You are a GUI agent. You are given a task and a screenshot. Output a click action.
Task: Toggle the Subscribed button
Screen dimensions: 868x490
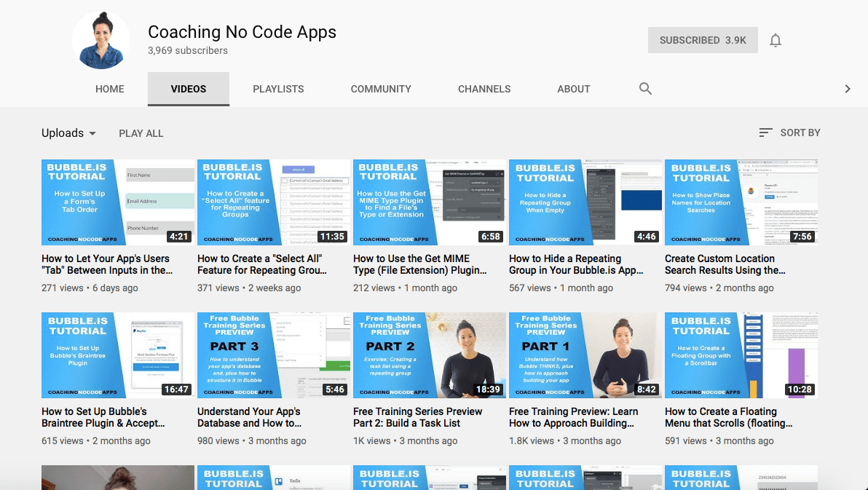point(702,40)
